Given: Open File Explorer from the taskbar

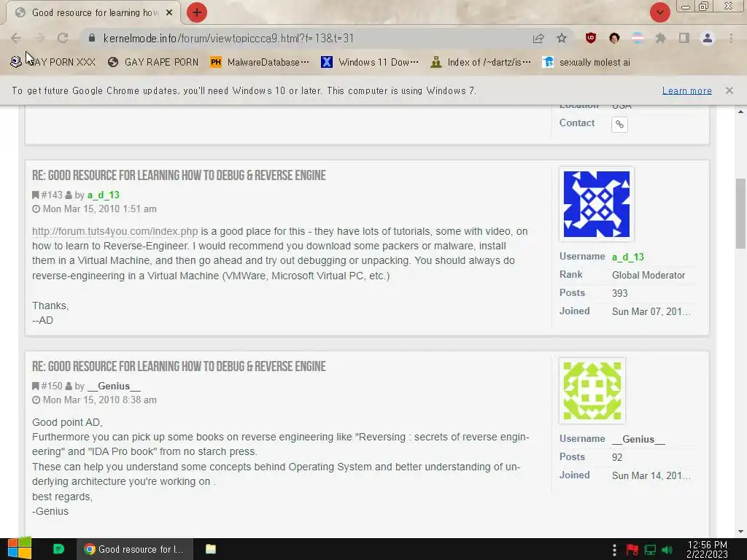Looking at the screenshot, I should coord(211,549).
